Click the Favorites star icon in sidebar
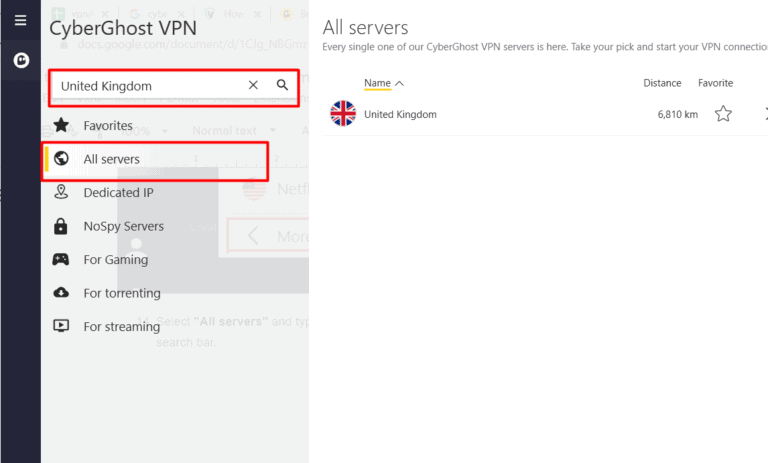The image size is (768, 463). [x=62, y=126]
